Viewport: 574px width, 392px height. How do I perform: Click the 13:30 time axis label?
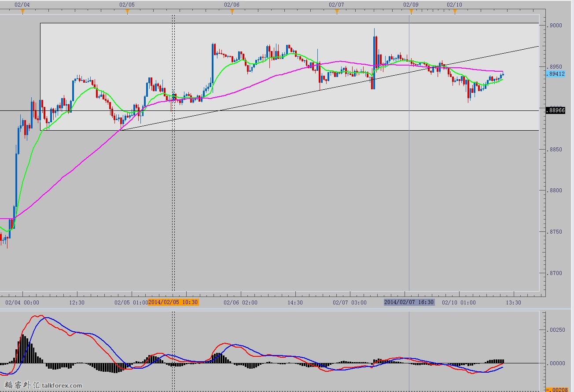click(x=513, y=302)
